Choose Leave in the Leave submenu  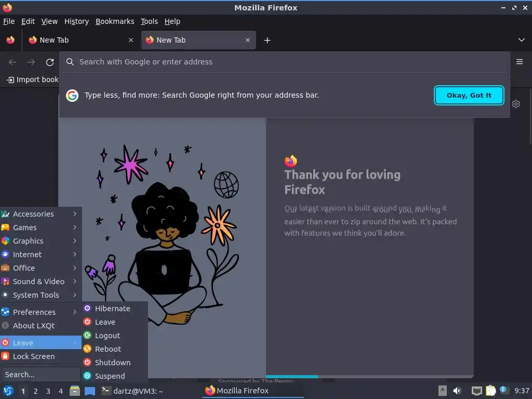tap(115, 322)
